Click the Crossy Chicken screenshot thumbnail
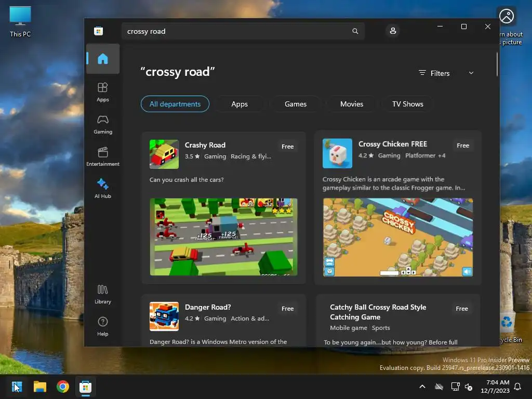Viewport: 532px width, 399px height. 398,237
